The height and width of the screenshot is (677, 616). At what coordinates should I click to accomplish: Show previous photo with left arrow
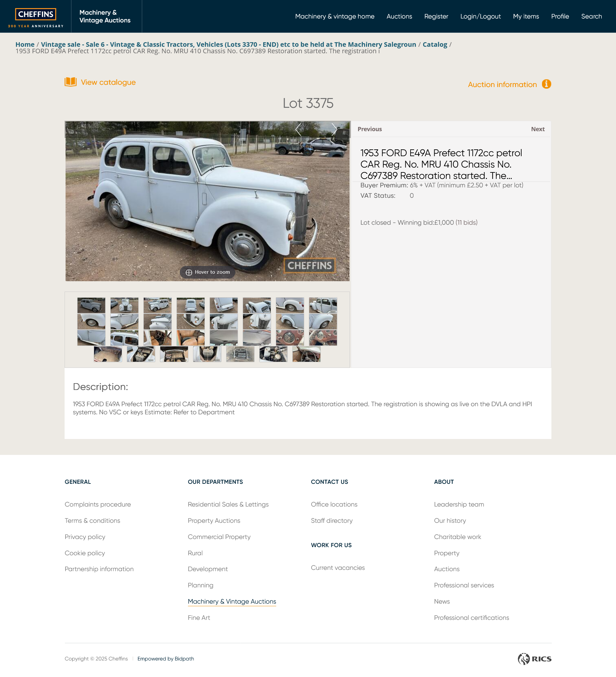tap(298, 129)
